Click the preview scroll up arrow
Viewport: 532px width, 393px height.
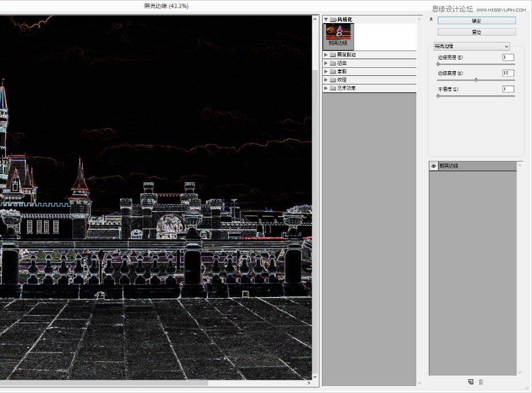click(x=315, y=19)
